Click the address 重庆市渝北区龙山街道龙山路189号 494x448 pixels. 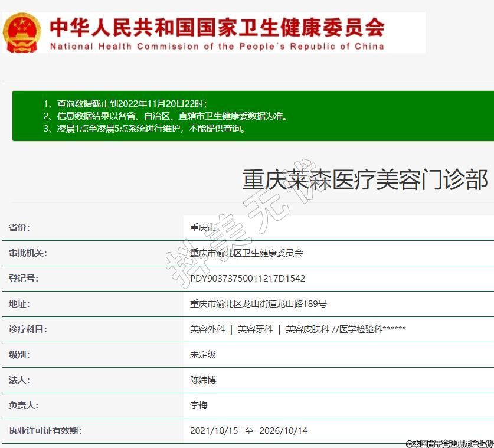pos(258,304)
